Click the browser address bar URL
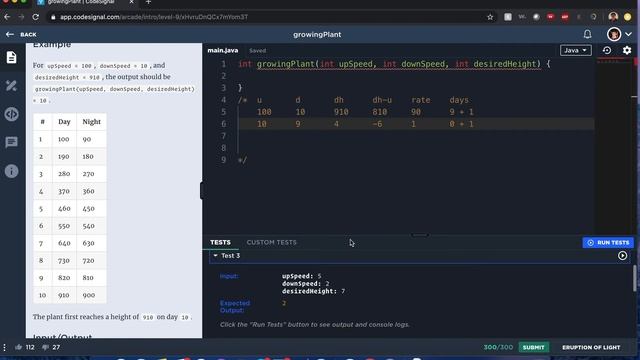This screenshot has height=360, width=640. coord(154,17)
